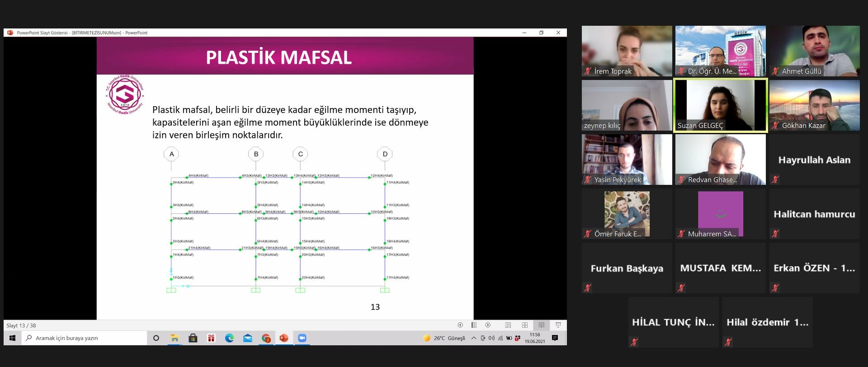
Task: Click the PowerPoint window title text
Action: point(82,33)
